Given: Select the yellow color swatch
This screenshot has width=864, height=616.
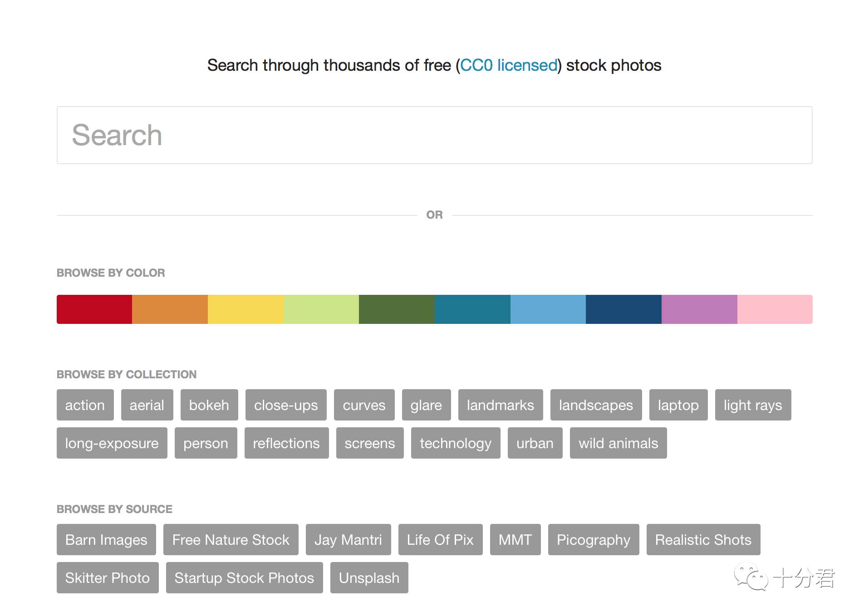Looking at the screenshot, I should click(245, 309).
